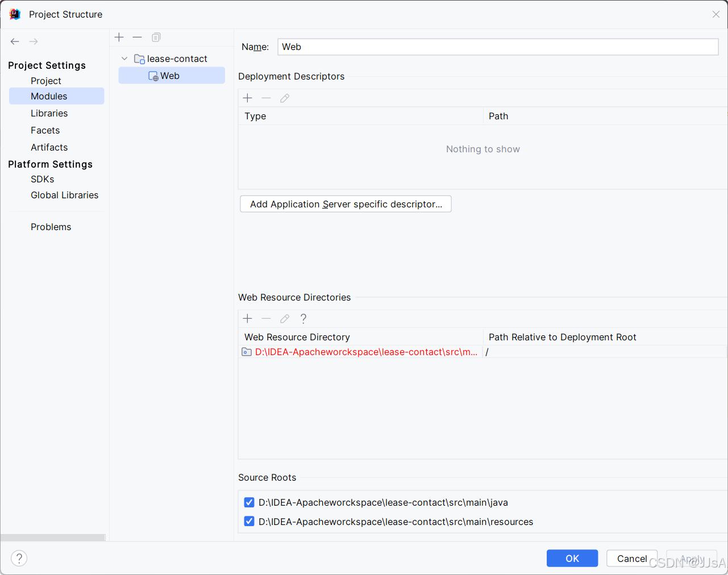The image size is (728, 575).
Task: Open the SDKs platform settings
Action: pyautogui.click(x=43, y=179)
